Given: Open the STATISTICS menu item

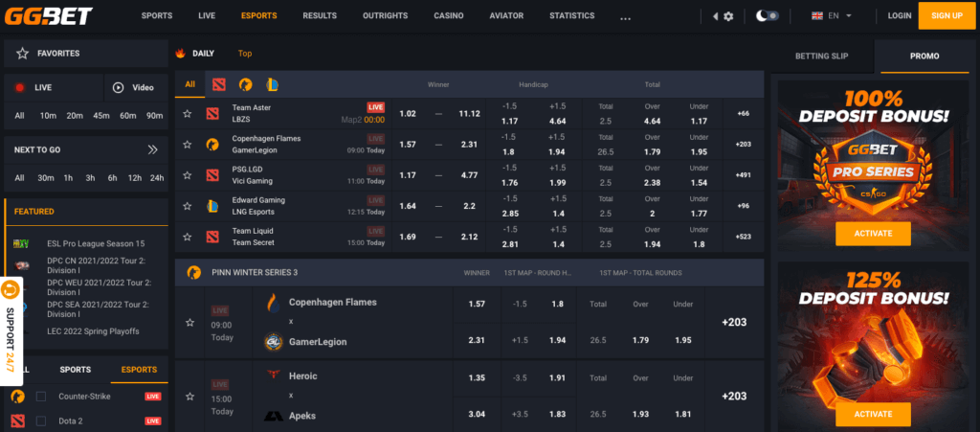Looking at the screenshot, I should (x=572, y=15).
